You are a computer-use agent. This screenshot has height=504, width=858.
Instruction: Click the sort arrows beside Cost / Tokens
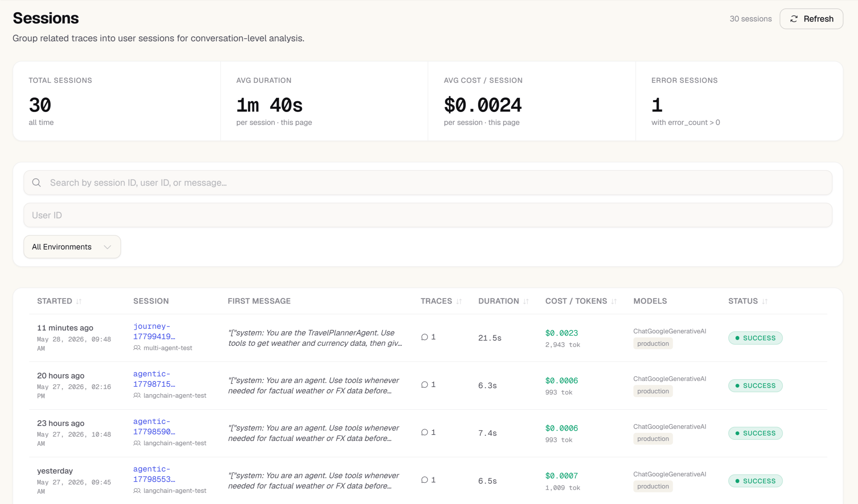click(x=614, y=301)
